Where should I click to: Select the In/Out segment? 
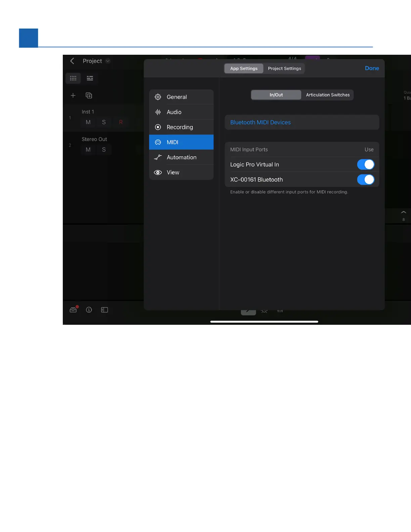coord(276,95)
